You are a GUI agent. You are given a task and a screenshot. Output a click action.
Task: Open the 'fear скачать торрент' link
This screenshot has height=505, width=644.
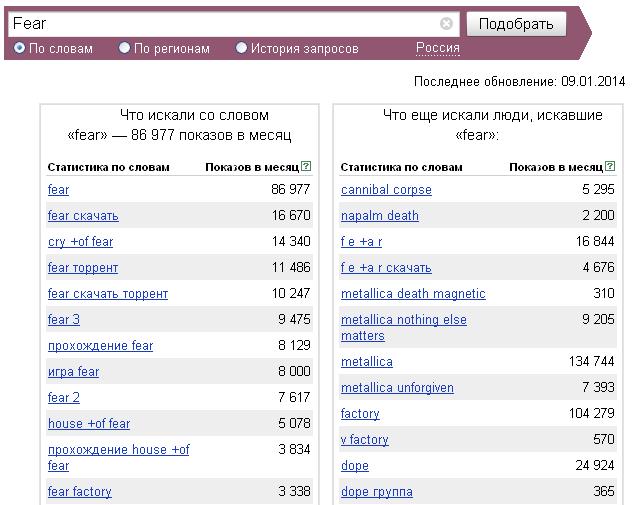(108, 294)
